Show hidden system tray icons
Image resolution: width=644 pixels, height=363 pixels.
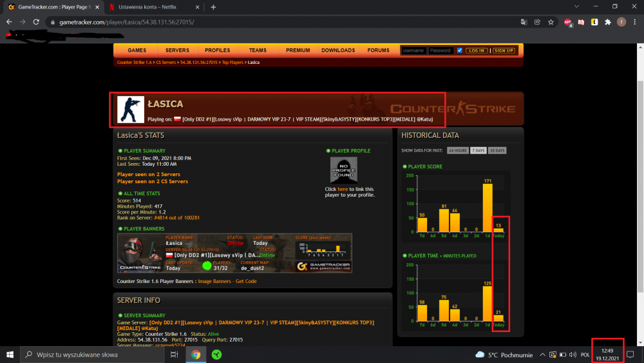click(542, 355)
